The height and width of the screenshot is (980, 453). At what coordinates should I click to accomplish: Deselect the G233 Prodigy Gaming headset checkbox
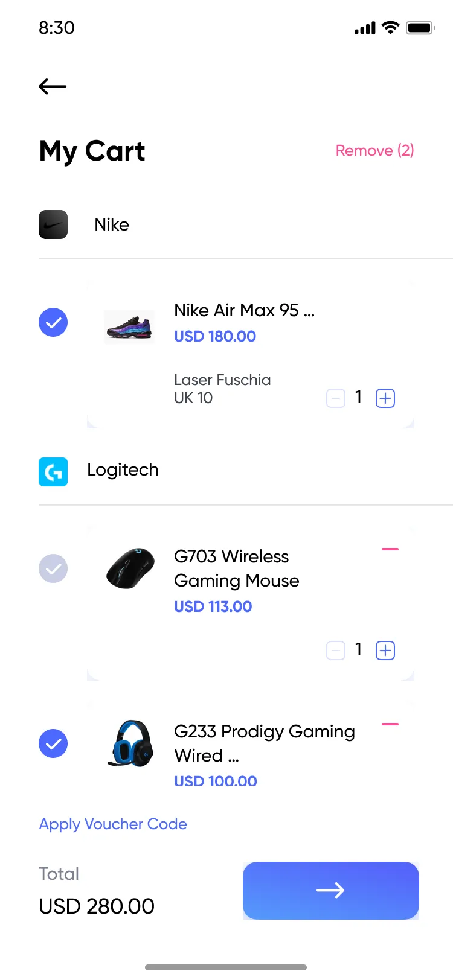pos(53,743)
